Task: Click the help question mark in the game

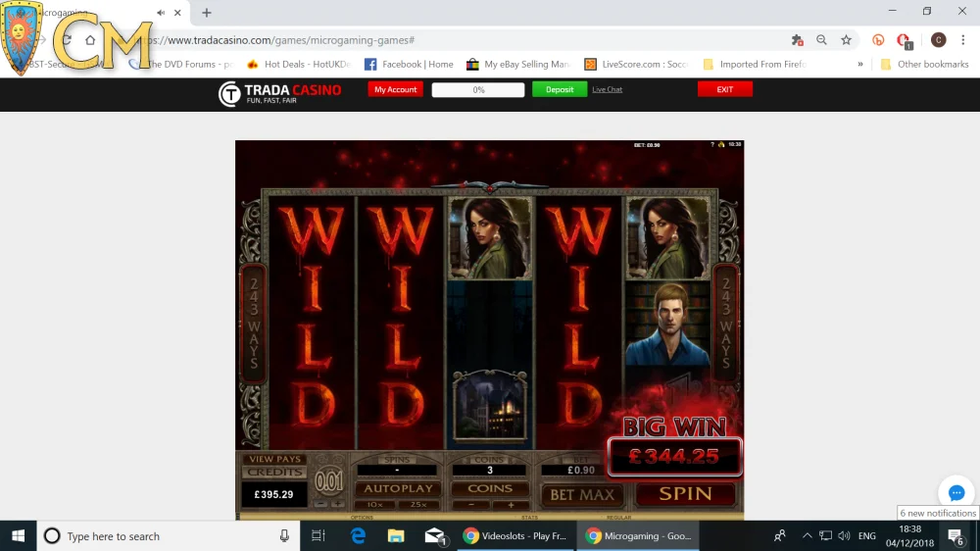Action: point(711,144)
